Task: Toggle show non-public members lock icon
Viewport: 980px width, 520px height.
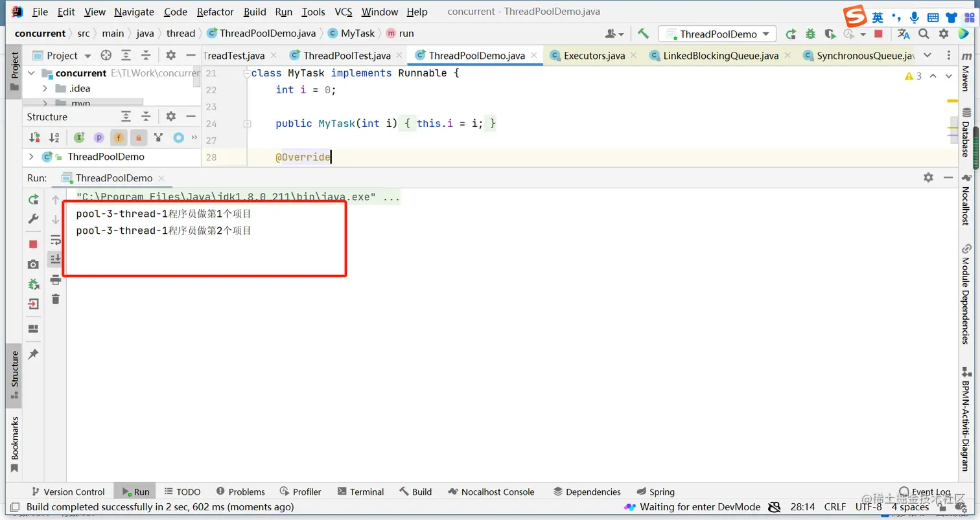Action: (138, 137)
